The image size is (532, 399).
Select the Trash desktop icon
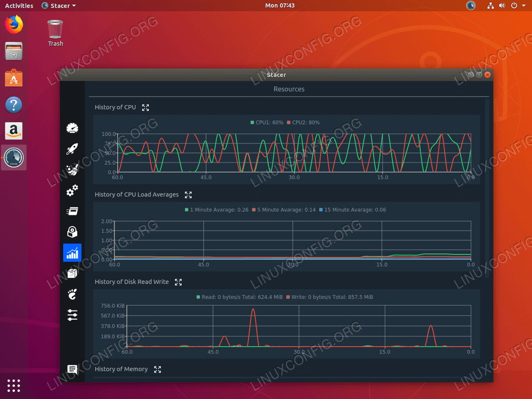(55, 33)
